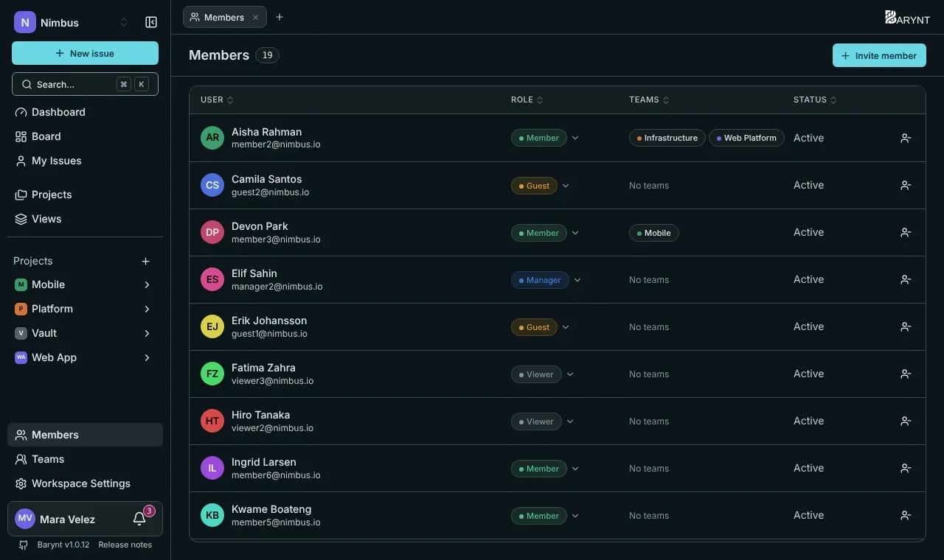Click remove-user icon for Aisha Rahman
Screen dimensions: 944x560
click(906, 138)
